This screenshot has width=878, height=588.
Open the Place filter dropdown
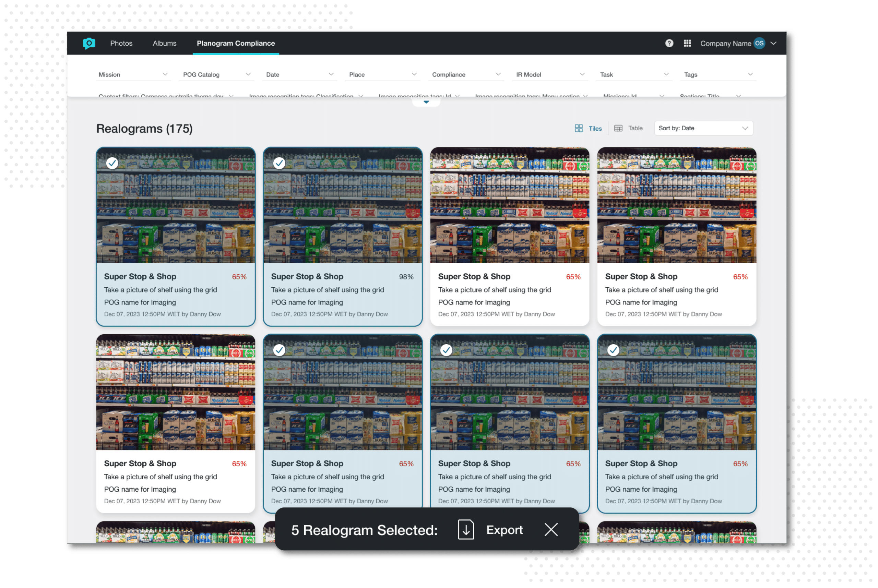click(x=382, y=75)
